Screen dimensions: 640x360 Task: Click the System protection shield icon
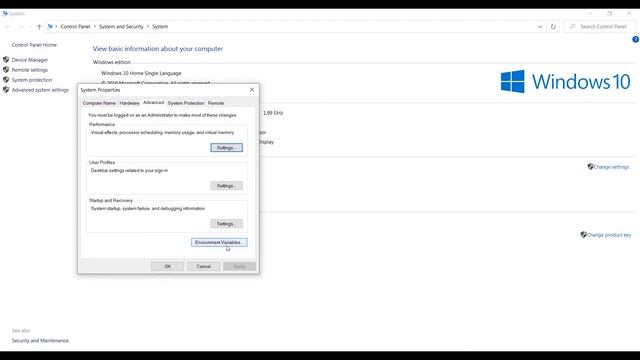(6, 80)
